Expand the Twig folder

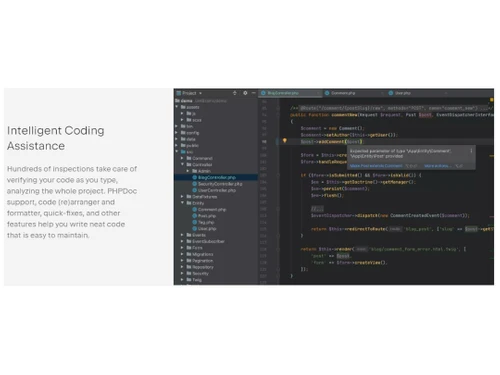coord(182,280)
